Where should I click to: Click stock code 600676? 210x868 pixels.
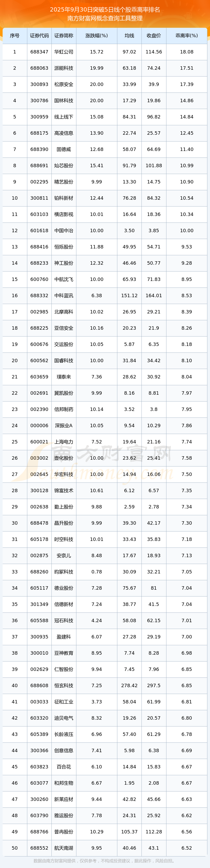coord(39,344)
